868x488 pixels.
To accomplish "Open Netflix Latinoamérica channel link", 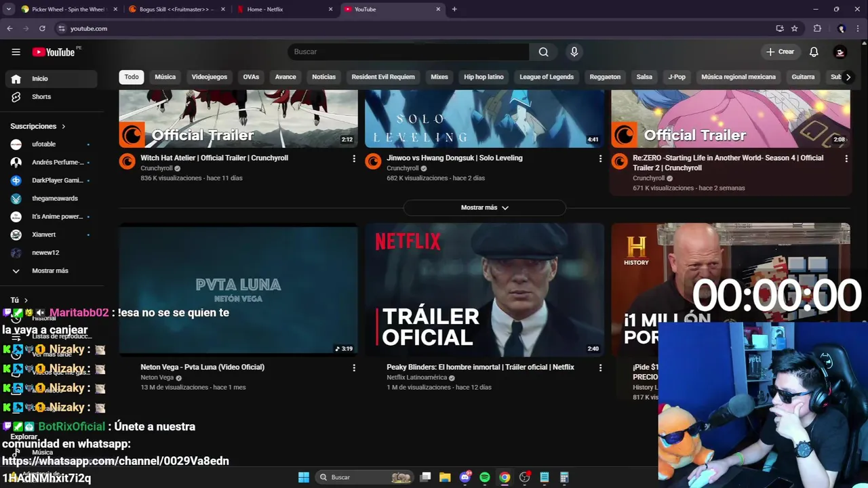I will (x=416, y=378).
